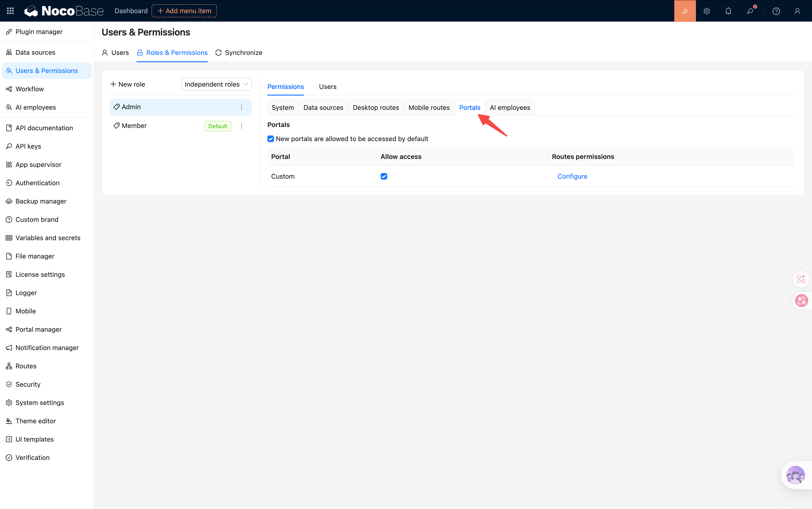Open Member role three-dot options
The image size is (812, 509).
pos(242,126)
